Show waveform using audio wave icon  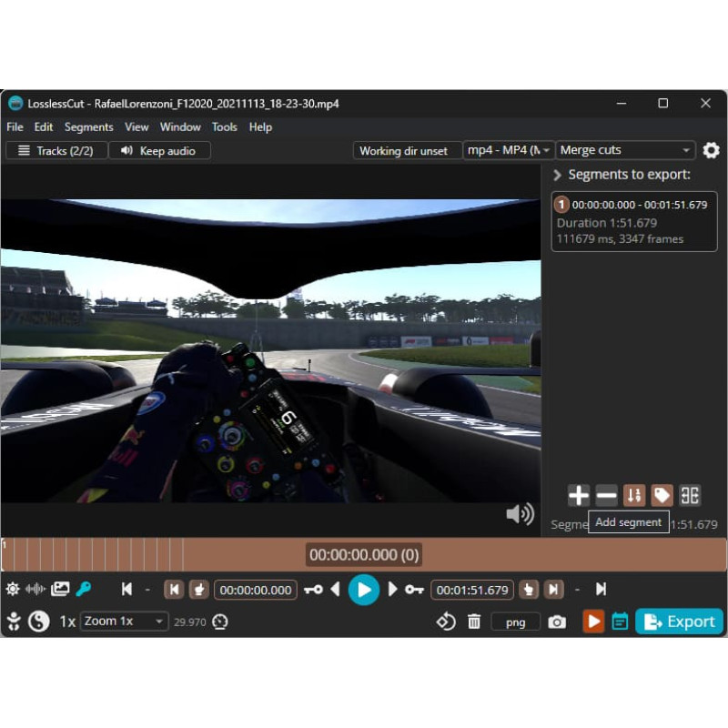click(x=35, y=589)
